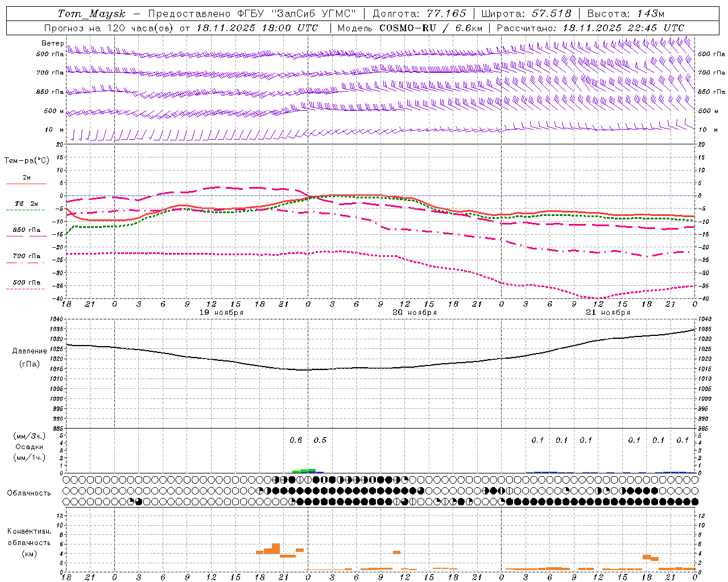This screenshot has height=582, width=728.
Task: Click the Рассчитано: 18.11.2025 22:45 UTC text
Action: coord(590,28)
